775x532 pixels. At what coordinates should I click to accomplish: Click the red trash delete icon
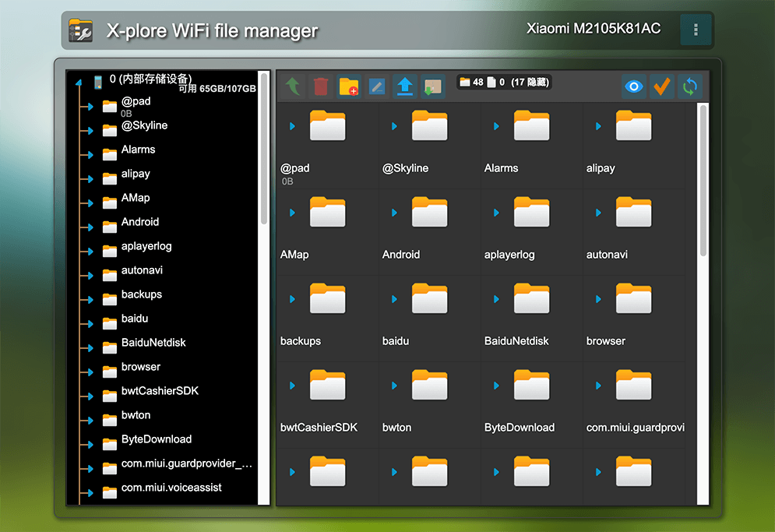tap(321, 86)
